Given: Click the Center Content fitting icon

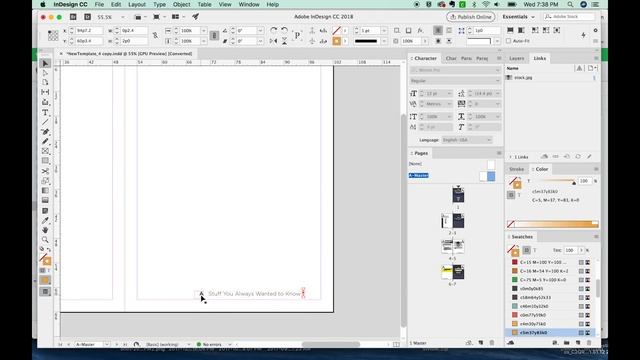Looking at the screenshot, I should 557,31.
